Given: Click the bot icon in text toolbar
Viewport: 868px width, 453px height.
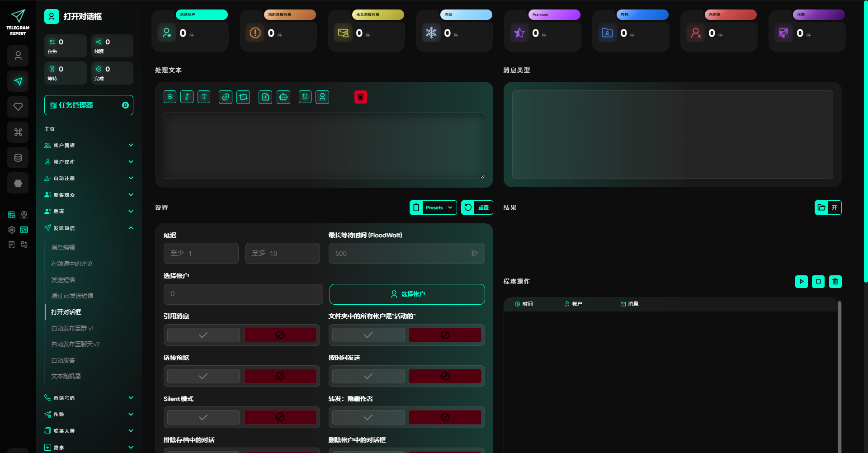Looking at the screenshot, I should coord(283,97).
